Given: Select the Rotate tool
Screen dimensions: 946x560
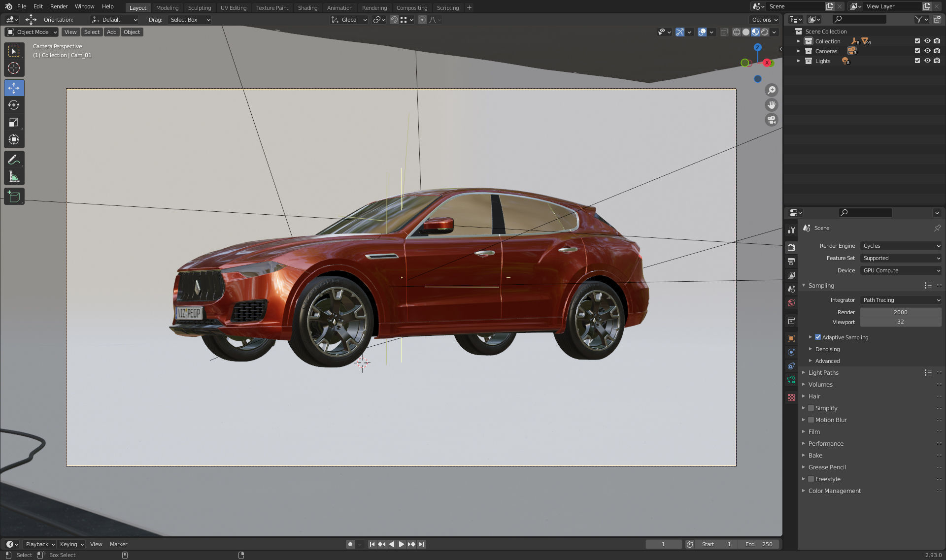Looking at the screenshot, I should [14, 105].
